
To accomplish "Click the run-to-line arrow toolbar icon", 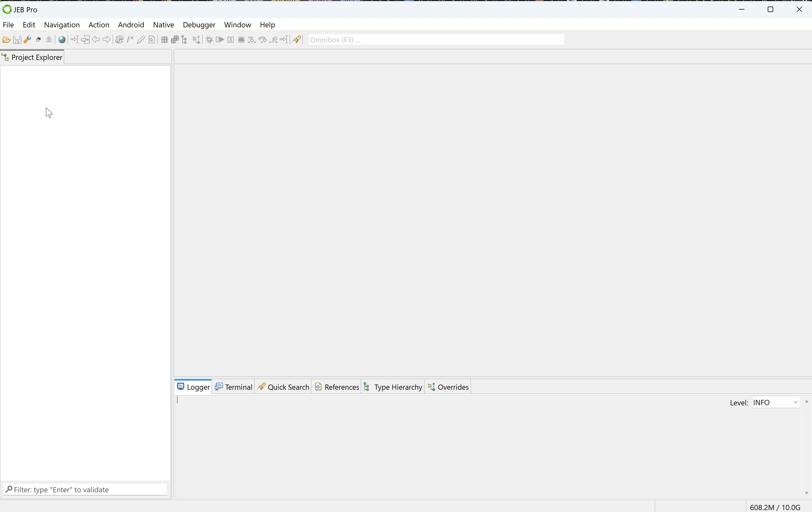I will click(x=284, y=40).
